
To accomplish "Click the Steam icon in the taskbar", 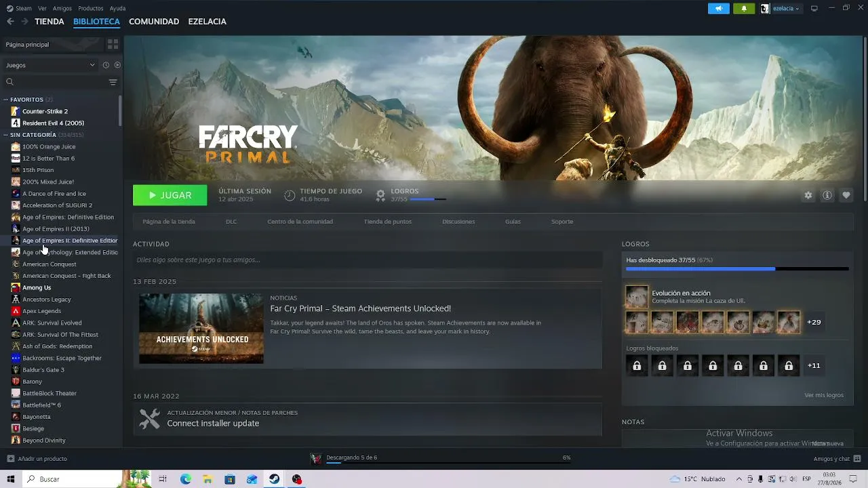I will point(274,479).
